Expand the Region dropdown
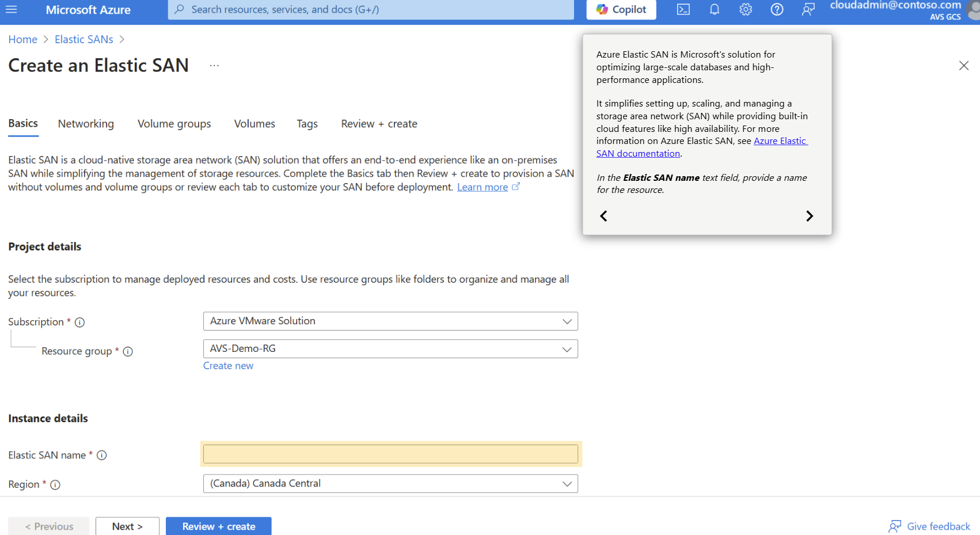 coord(390,484)
